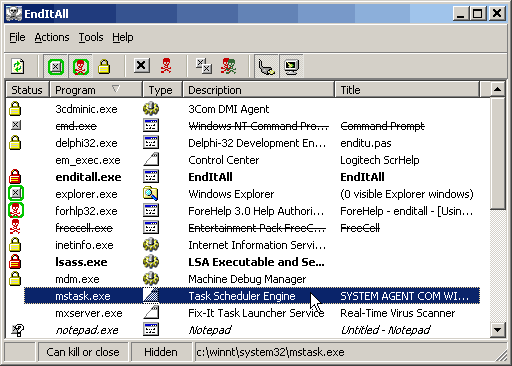Sort list by Title column header
The height and width of the screenshot is (366, 512).
pos(407,90)
